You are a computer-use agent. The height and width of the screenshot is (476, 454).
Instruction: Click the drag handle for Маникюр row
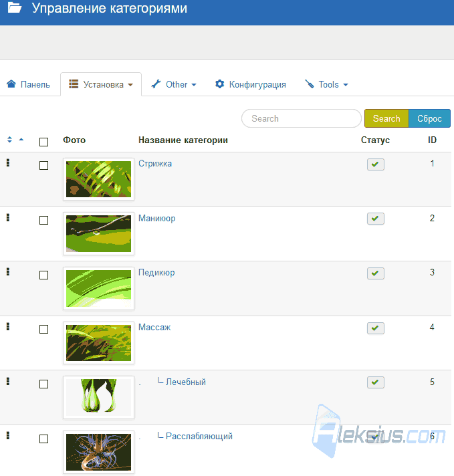pyautogui.click(x=8, y=217)
